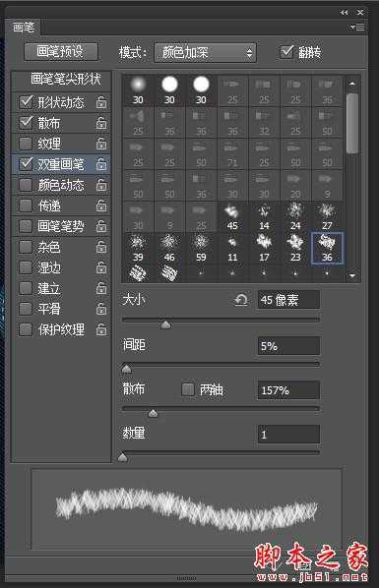Image resolution: width=379 pixels, height=588 pixels.
Task: Toggle lock icon for 形状动态
Action: pyautogui.click(x=101, y=102)
